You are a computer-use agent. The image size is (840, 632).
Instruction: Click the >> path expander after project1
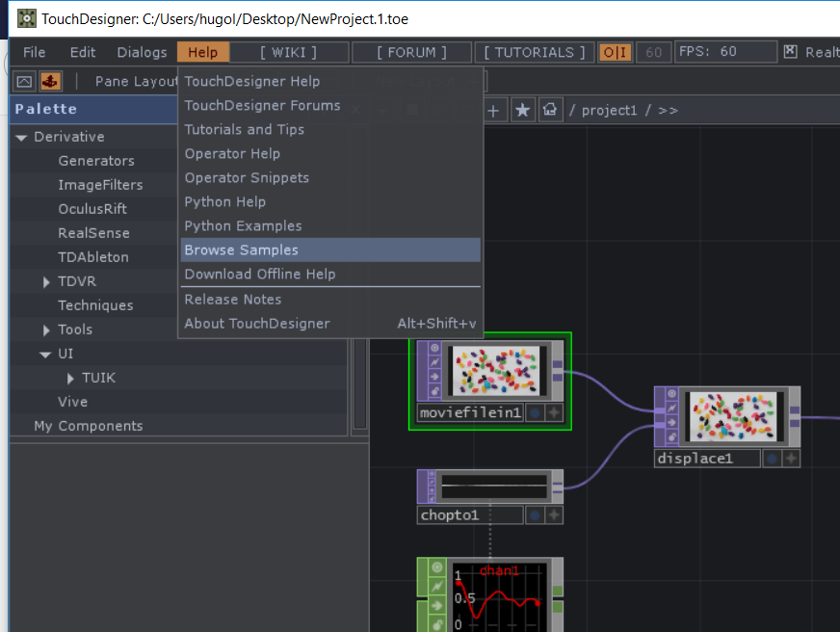[x=668, y=111]
